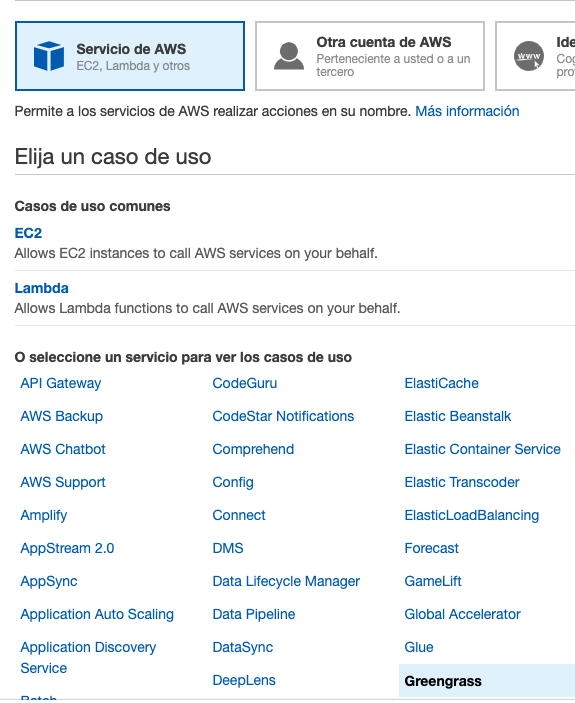Screen dimensions: 575x703
Task: Select GameLift service
Action: (433, 581)
